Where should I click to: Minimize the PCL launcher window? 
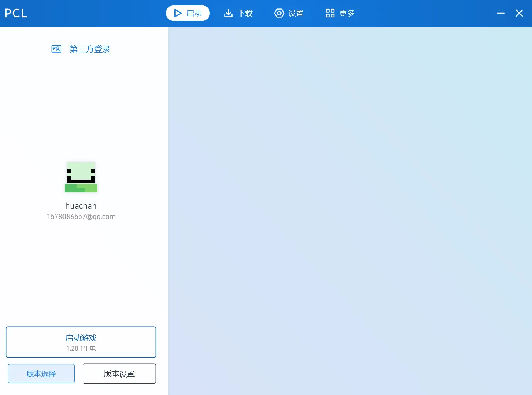point(500,13)
